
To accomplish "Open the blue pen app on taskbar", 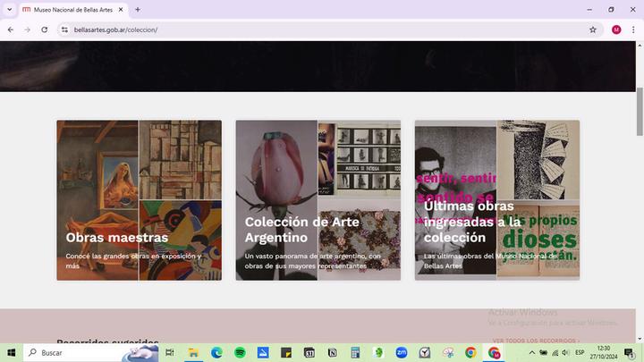I will pos(263,352).
